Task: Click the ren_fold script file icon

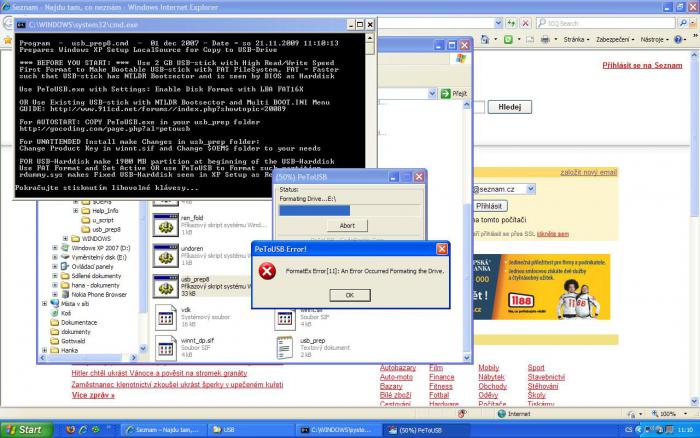Action: coord(165,227)
